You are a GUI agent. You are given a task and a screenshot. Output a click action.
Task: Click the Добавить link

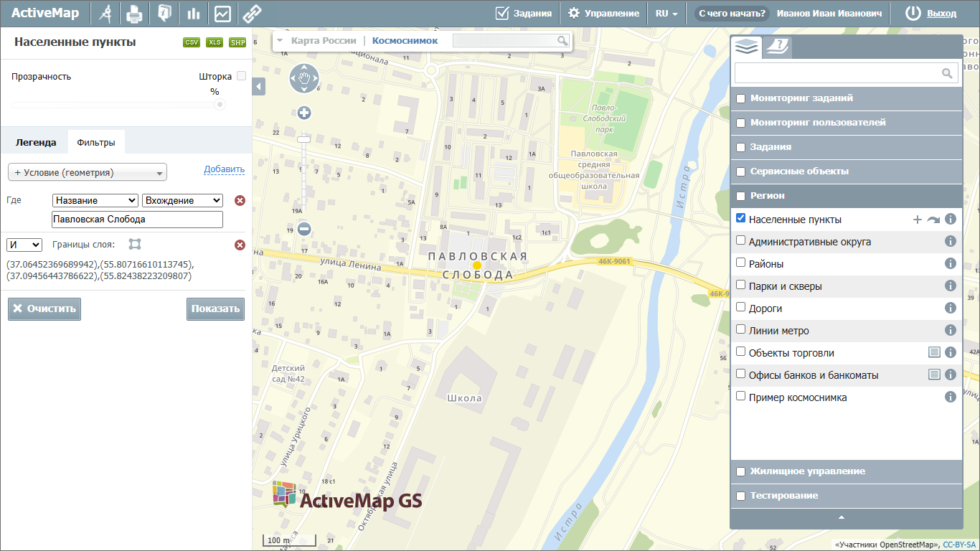(x=224, y=169)
